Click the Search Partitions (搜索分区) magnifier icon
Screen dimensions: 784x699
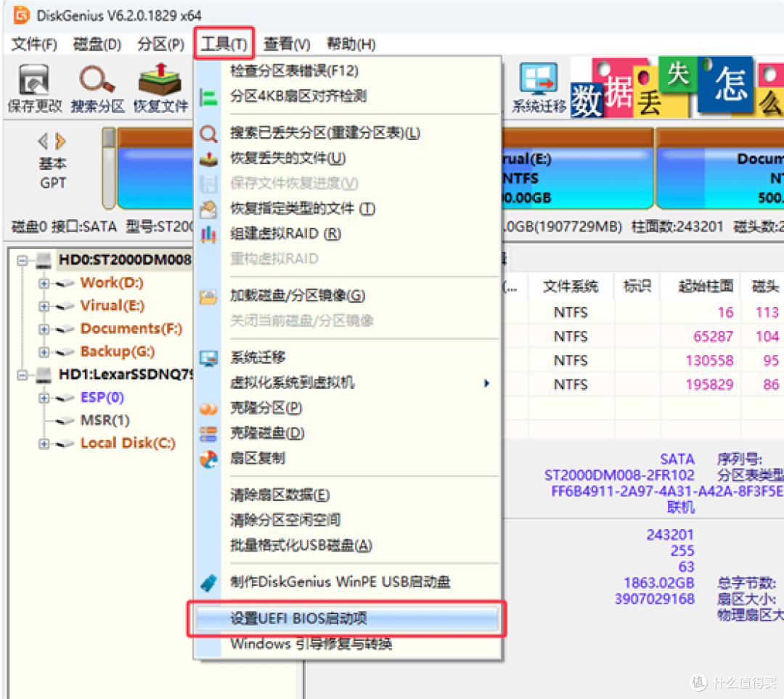97,80
